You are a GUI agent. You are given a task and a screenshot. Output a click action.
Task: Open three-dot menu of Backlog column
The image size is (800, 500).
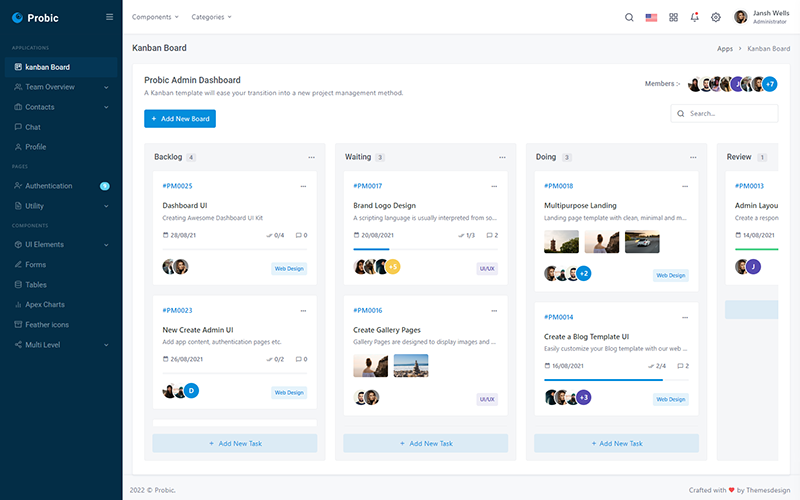311,157
